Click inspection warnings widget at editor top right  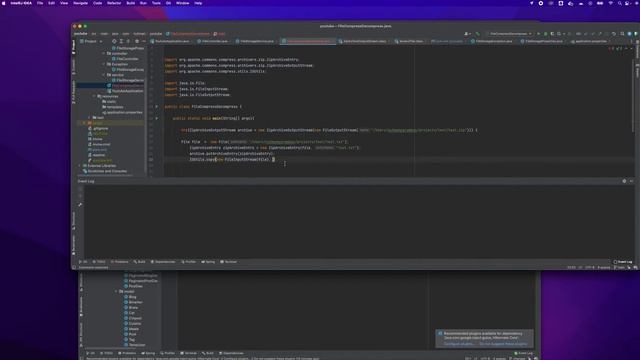click(616, 49)
